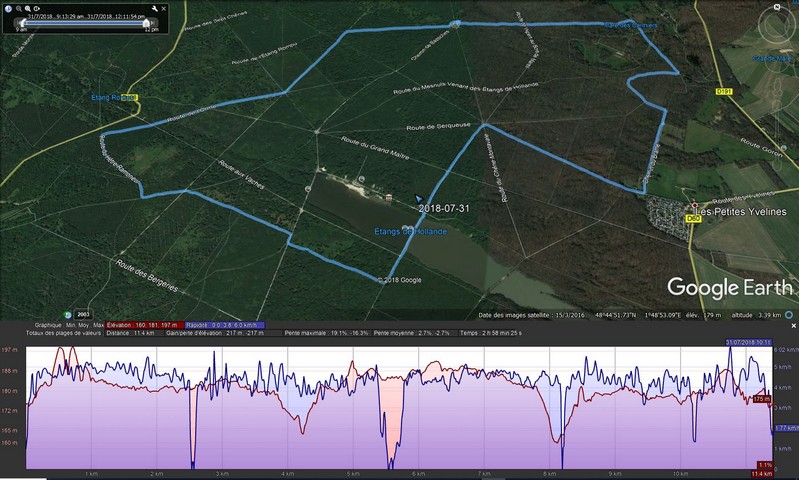
Task: Click the Les Petites Yvelines red place marker
Action: tap(694, 205)
